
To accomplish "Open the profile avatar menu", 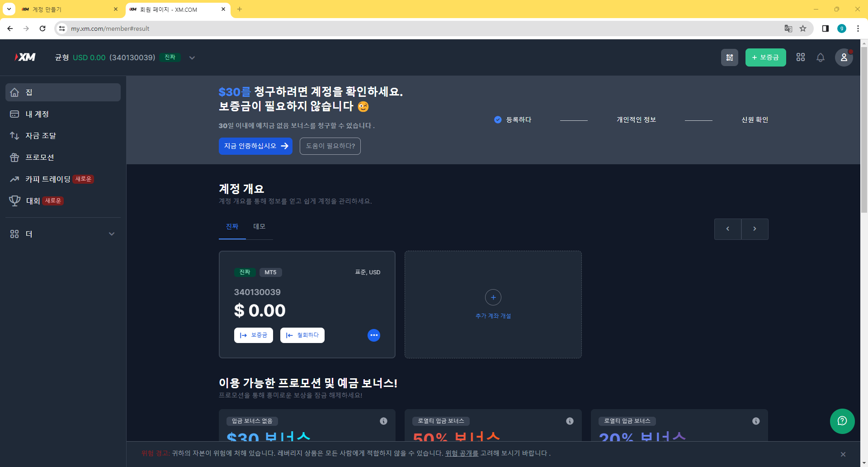I will pyautogui.click(x=844, y=57).
